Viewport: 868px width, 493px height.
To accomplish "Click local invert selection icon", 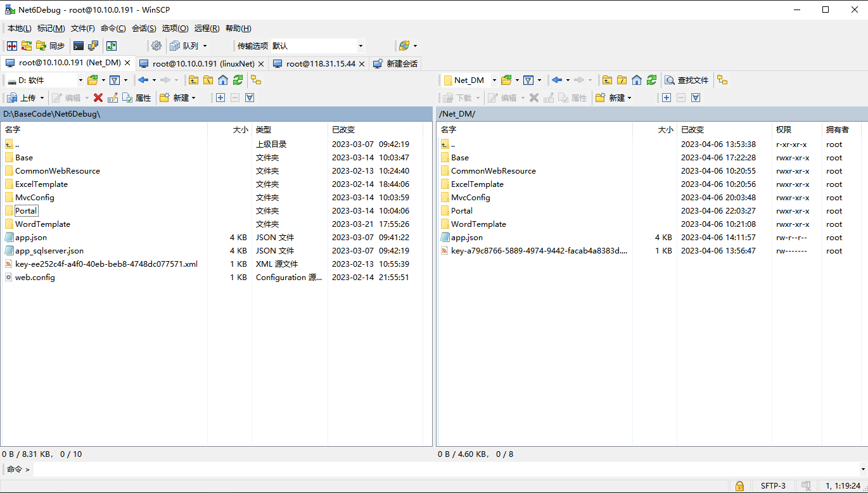I will coord(250,98).
